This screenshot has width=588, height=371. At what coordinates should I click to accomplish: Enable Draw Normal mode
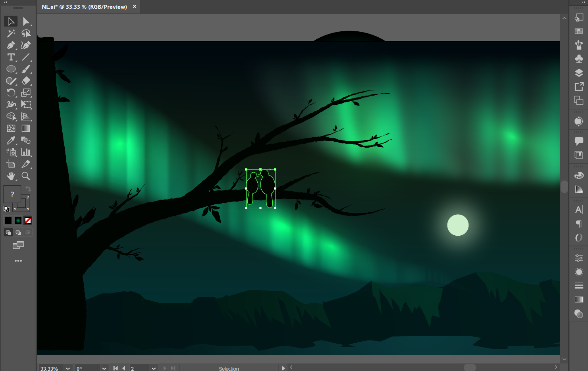point(8,233)
